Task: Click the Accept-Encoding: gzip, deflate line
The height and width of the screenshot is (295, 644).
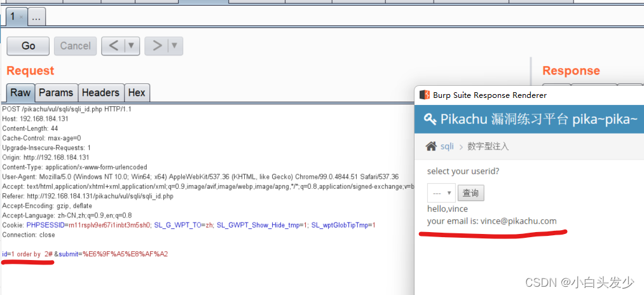Action: [47, 206]
